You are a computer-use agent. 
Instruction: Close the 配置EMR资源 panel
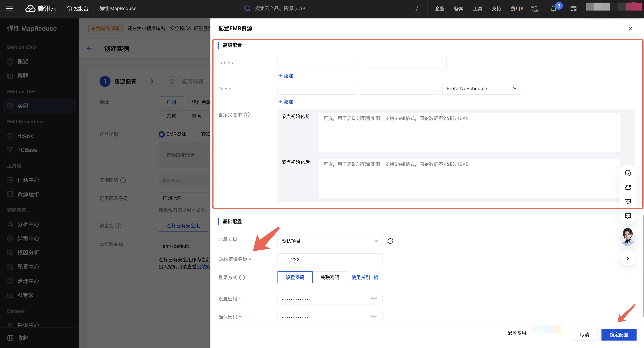pyautogui.click(x=630, y=28)
